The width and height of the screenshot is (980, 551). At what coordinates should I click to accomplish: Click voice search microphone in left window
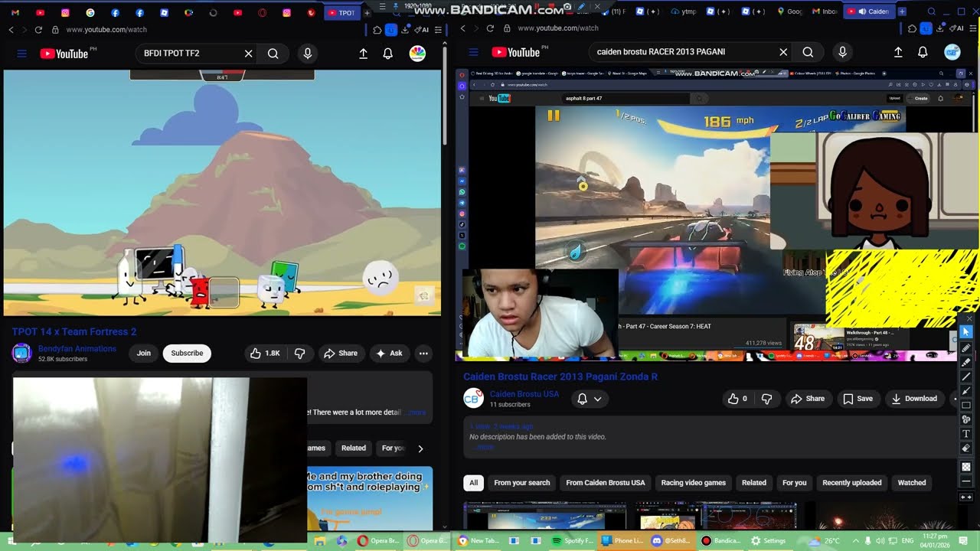pyautogui.click(x=307, y=54)
